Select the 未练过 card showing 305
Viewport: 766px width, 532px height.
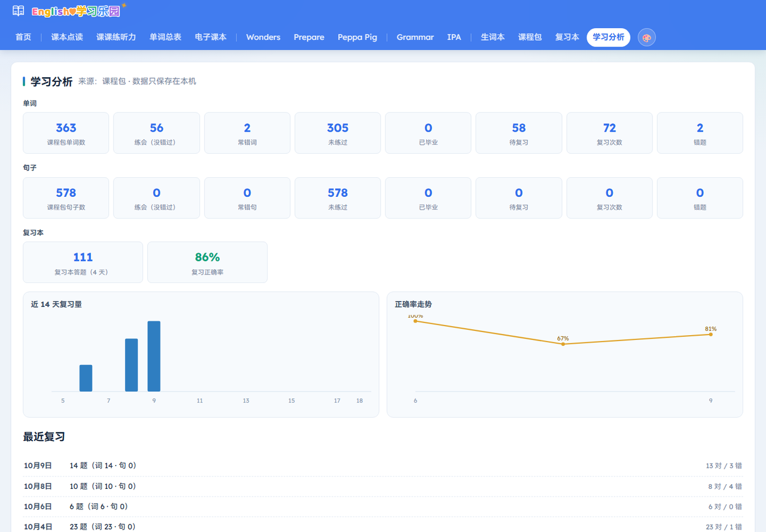(x=338, y=133)
